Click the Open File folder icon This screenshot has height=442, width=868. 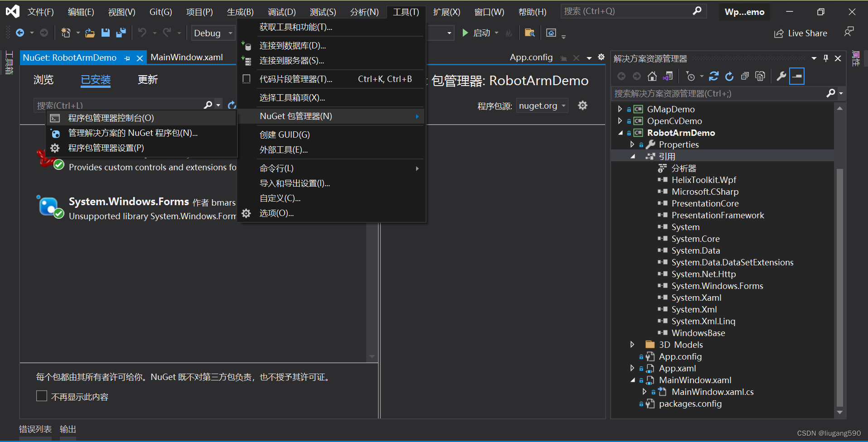coord(90,33)
